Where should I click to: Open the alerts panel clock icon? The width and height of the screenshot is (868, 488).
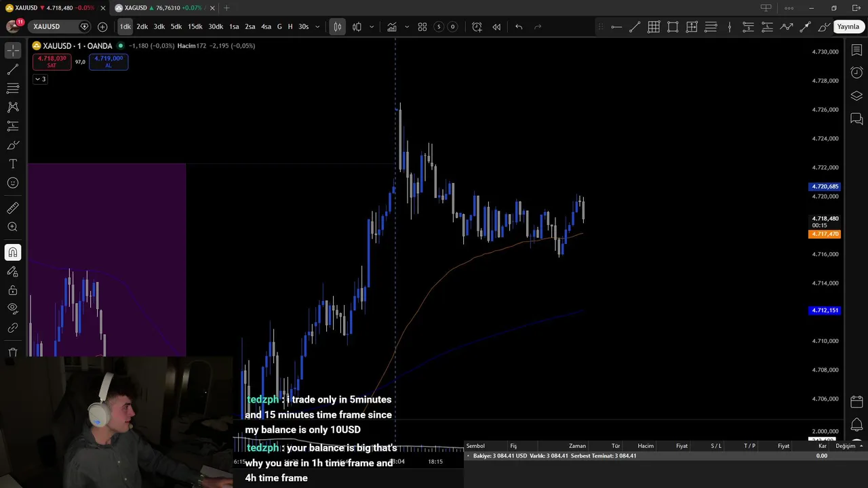856,73
